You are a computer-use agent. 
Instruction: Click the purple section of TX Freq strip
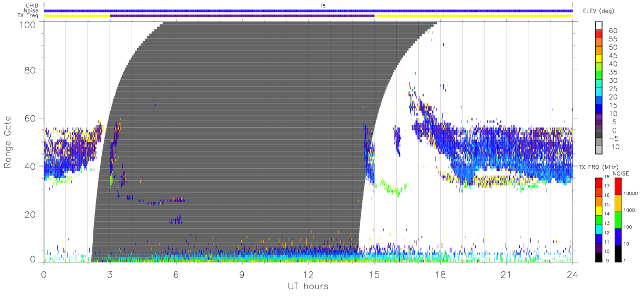pyautogui.click(x=242, y=16)
